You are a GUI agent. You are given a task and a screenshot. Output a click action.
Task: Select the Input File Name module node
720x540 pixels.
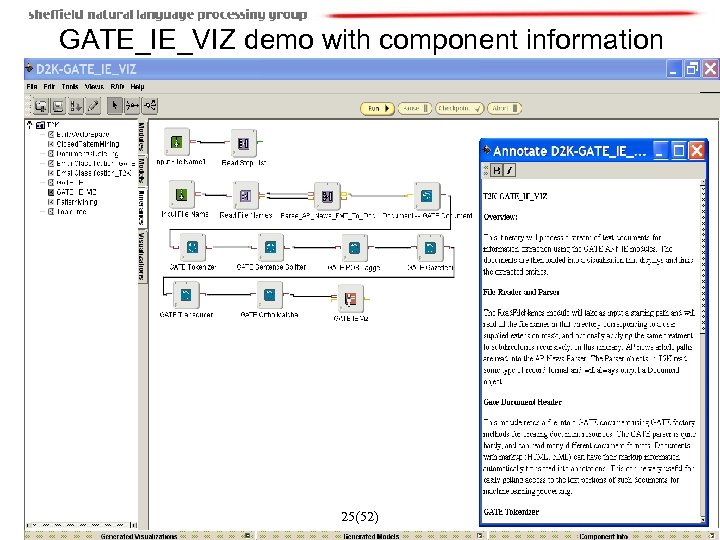pyautogui.click(x=182, y=195)
